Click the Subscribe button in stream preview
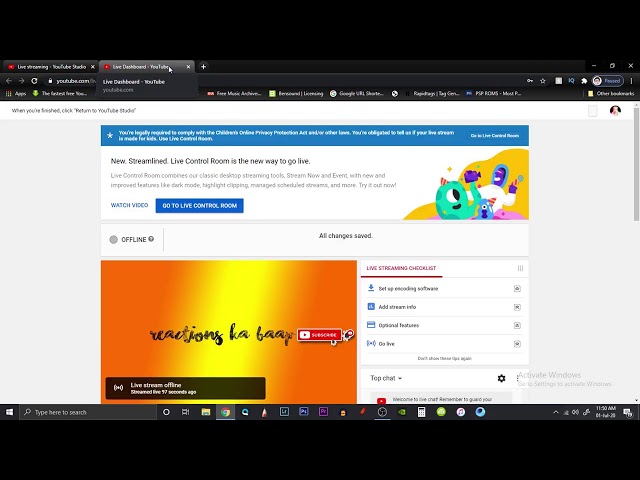Viewport: 640px width, 480px height. 319,335
